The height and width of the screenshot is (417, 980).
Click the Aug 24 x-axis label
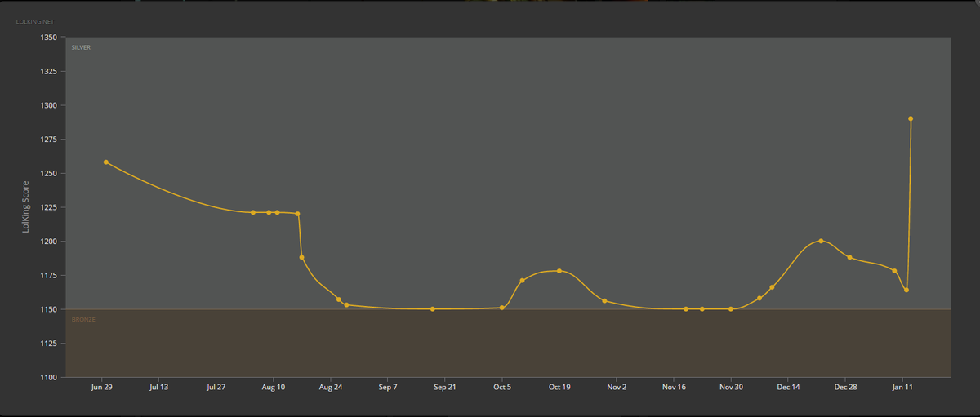click(331, 387)
